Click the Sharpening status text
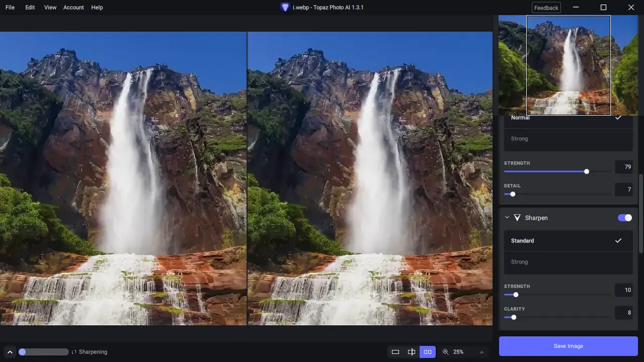 (x=93, y=352)
